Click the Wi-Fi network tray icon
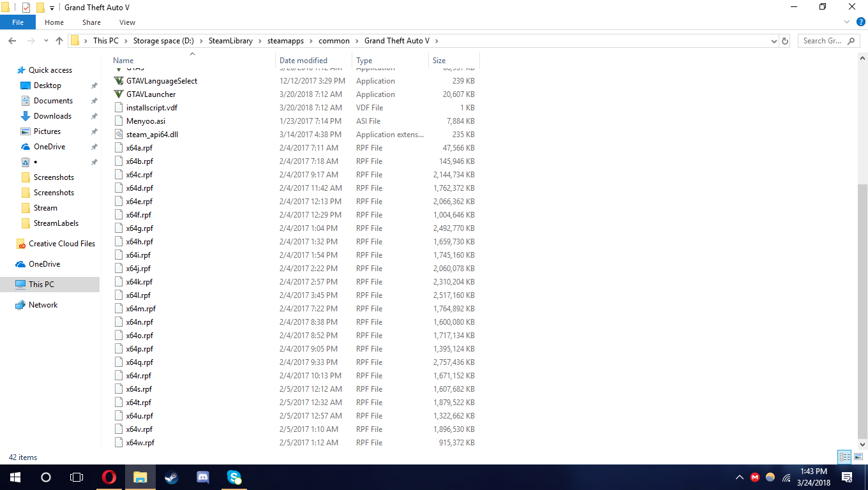This screenshot has width=868, height=490. click(786, 477)
